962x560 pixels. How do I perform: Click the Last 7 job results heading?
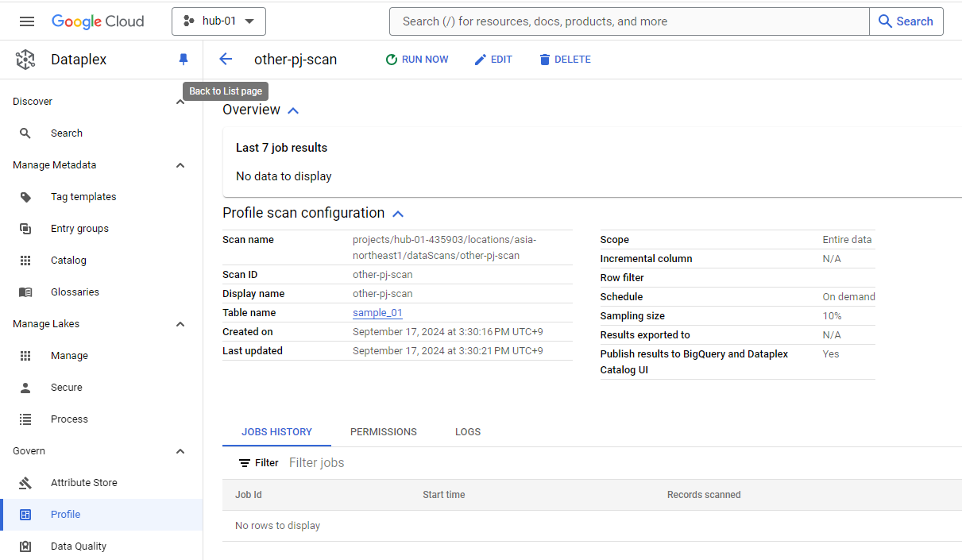click(282, 148)
